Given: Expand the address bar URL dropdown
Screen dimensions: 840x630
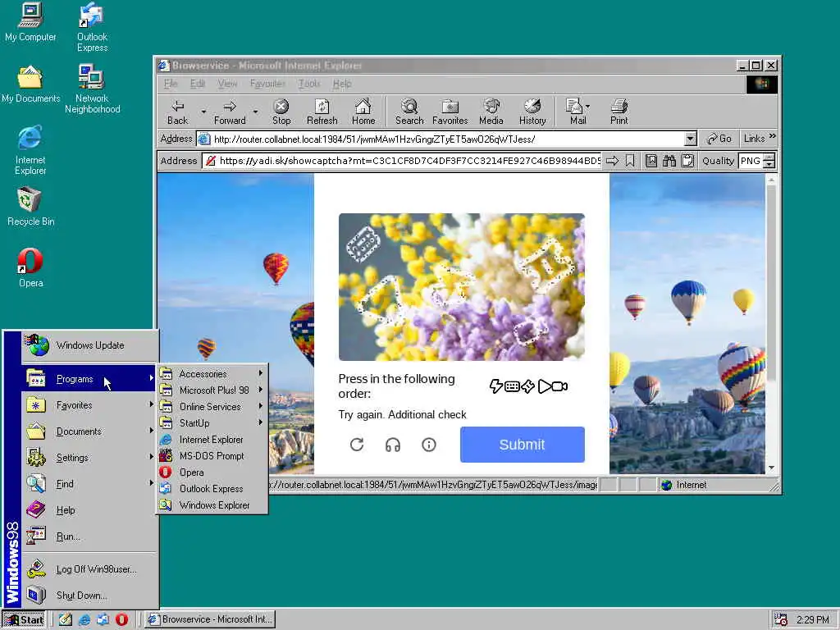Looking at the screenshot, I should click(691, 139).
